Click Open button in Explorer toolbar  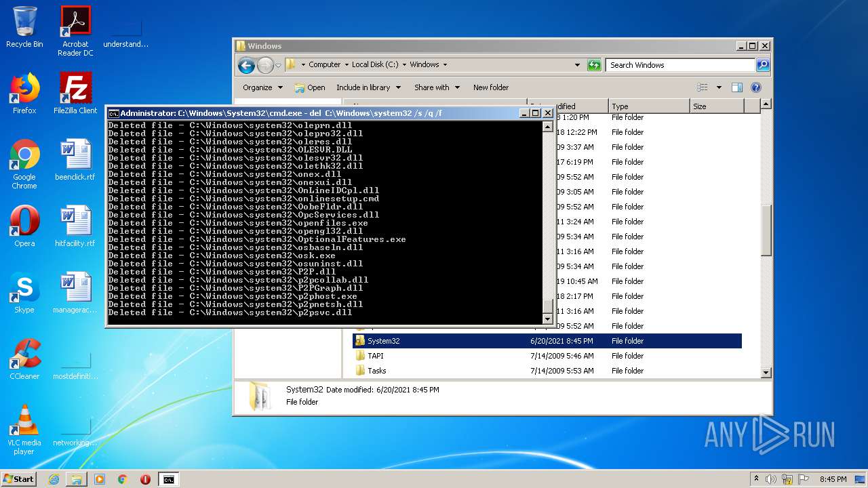pyautogui.click(x=310, y=87)
